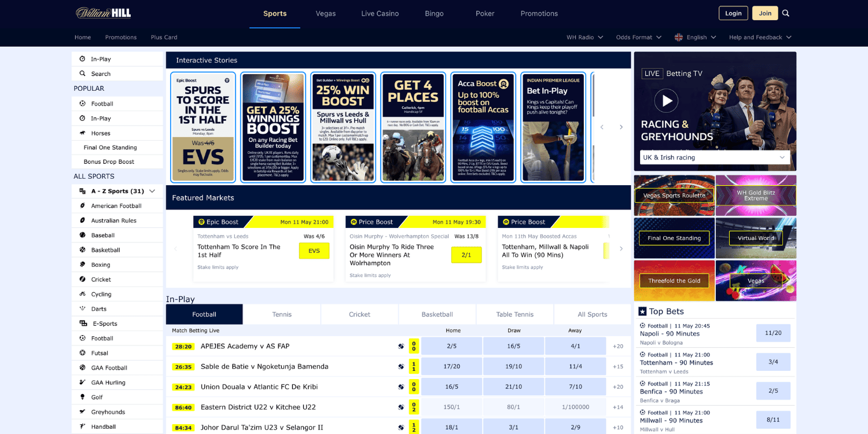The height and width of the screenshot is (434, 868).
Task: Select 8/11 odds for Millwall top bet
Action: [773, 420]
